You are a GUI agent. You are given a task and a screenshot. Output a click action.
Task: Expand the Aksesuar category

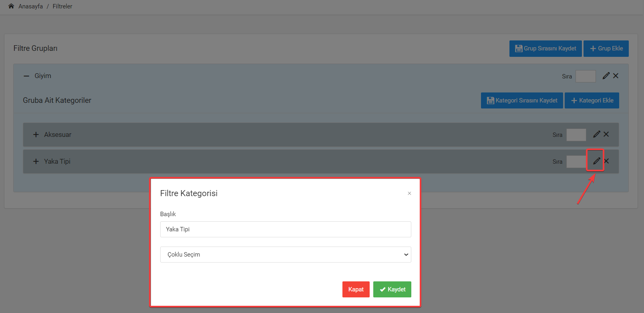tap(36, 134)
